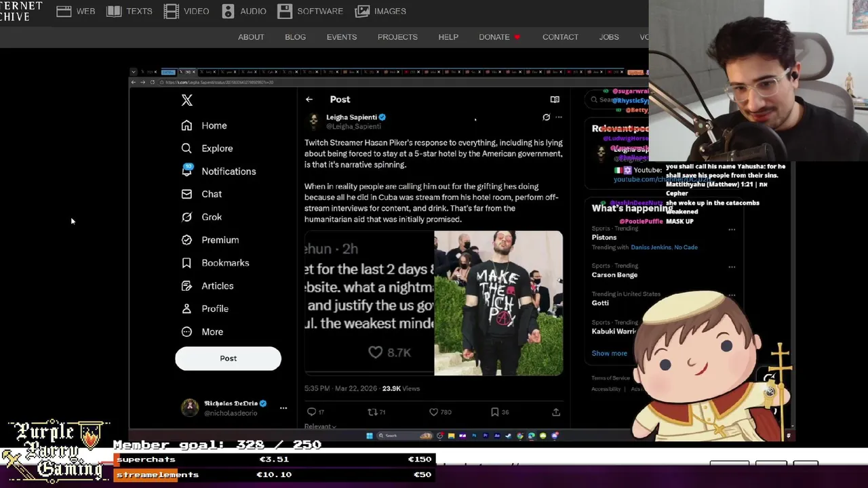Open the X logo home icon

point(187,100)
